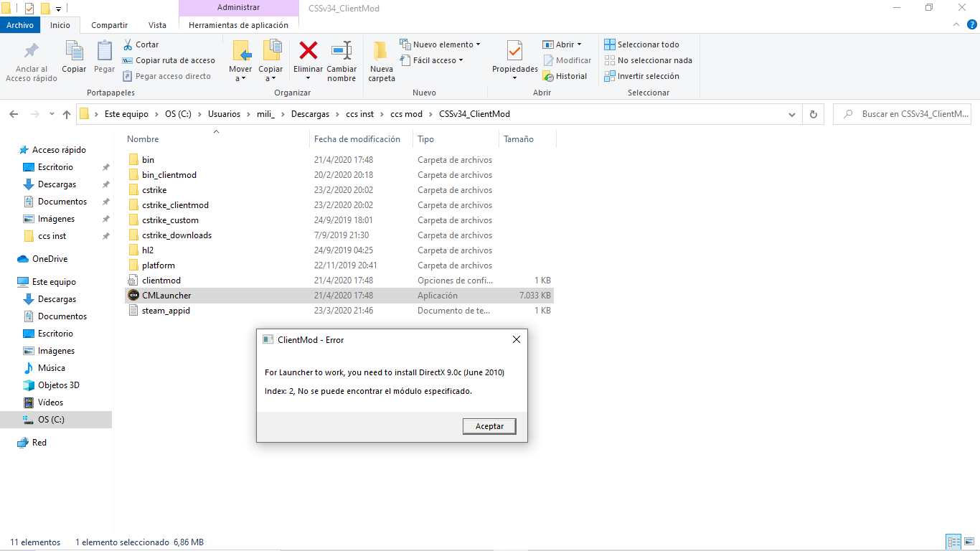Screen dimensions: 980x551
Task: Expand the Nuevo elemento dropdown
Action: click(440, 44)
